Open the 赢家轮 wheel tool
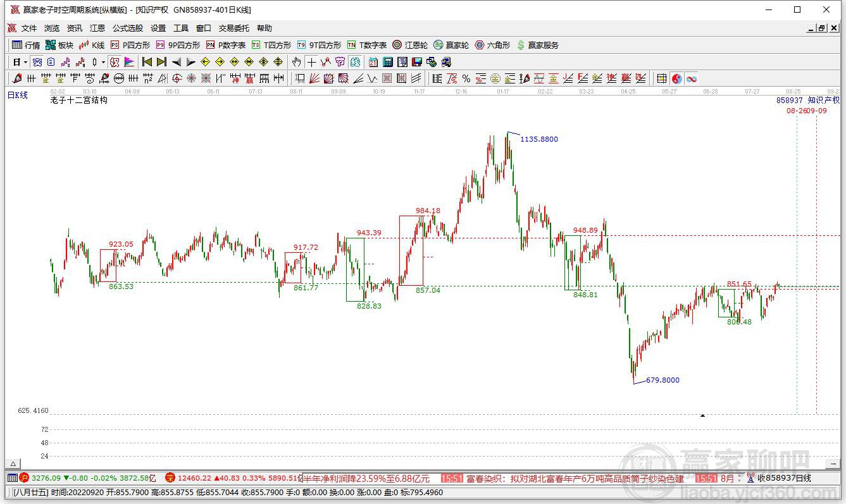Screen dimensions: 846x504 (x=451, y=45)
